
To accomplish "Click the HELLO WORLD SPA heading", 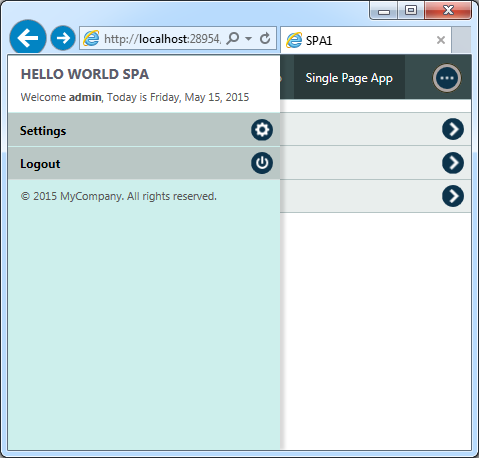I will (x=85, y=74).
